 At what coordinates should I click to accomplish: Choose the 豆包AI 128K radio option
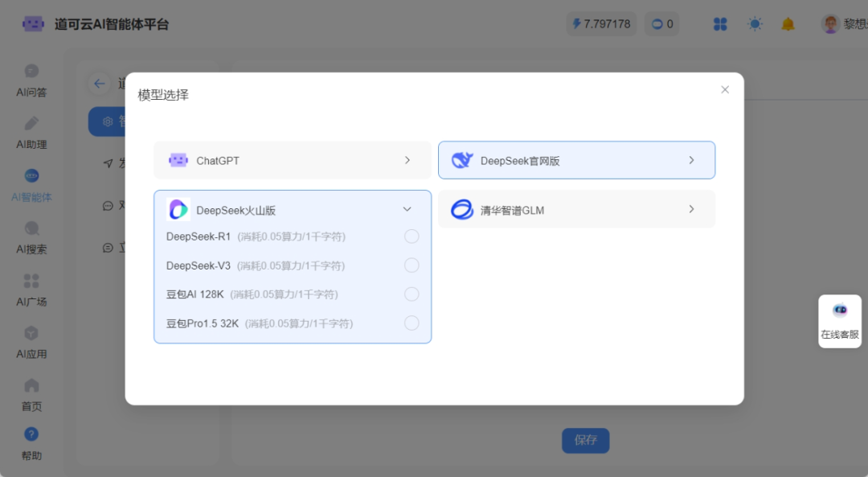(x=411, y=294)
